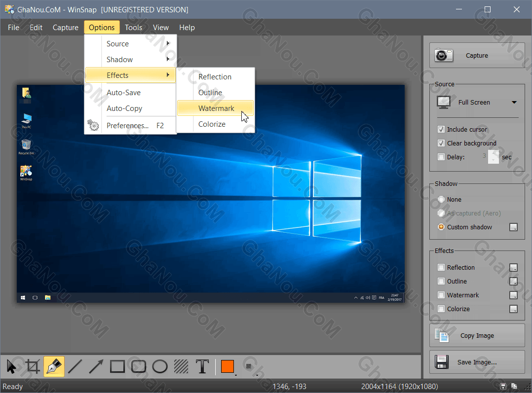The width and height of the screenshot is (532, 393).
Task: Open the Full Screen source dropdown
Action: pyautogui.click(x=477, y=103)
